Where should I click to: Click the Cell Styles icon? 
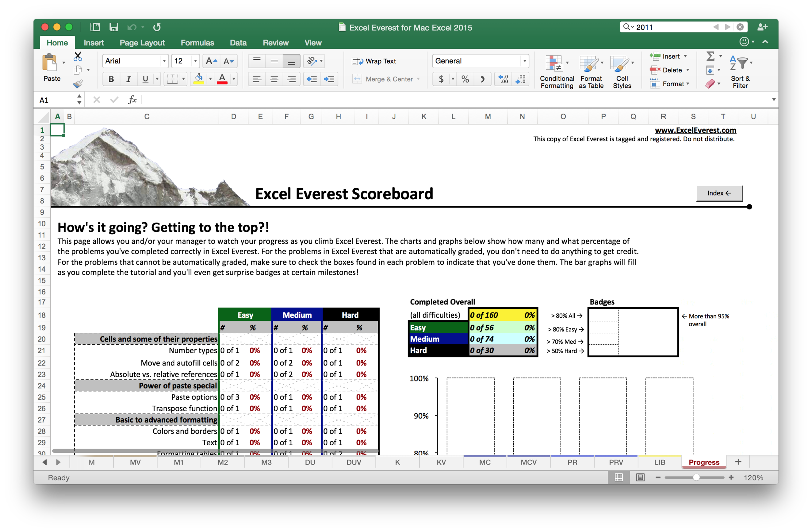(619, 64)
